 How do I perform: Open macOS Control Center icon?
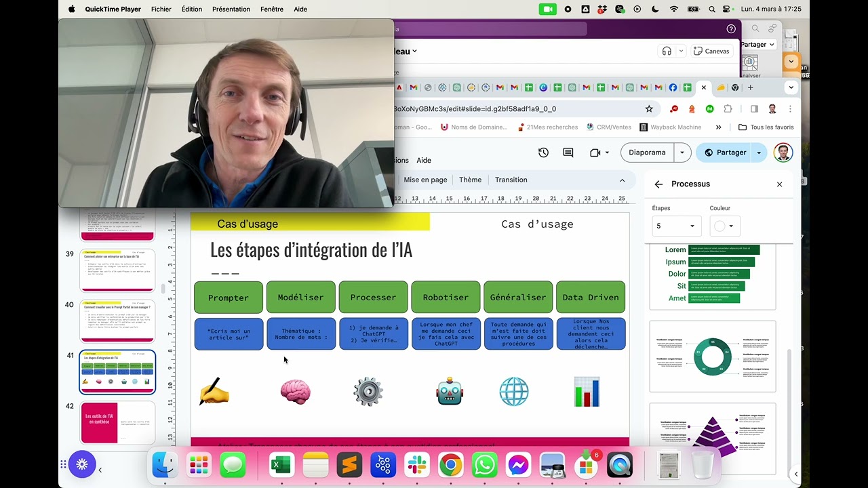pos(726,9)
